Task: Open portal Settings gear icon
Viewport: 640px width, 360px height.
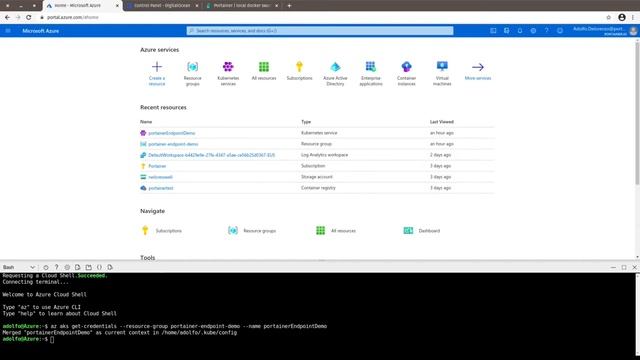Action: click(x=533, y=31)
